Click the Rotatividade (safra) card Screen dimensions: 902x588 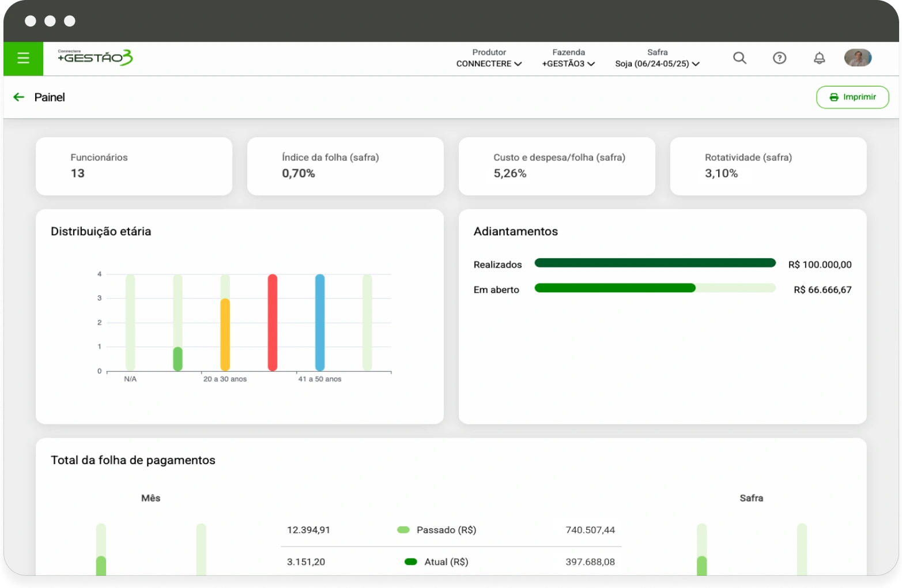[x=768, y=166]
